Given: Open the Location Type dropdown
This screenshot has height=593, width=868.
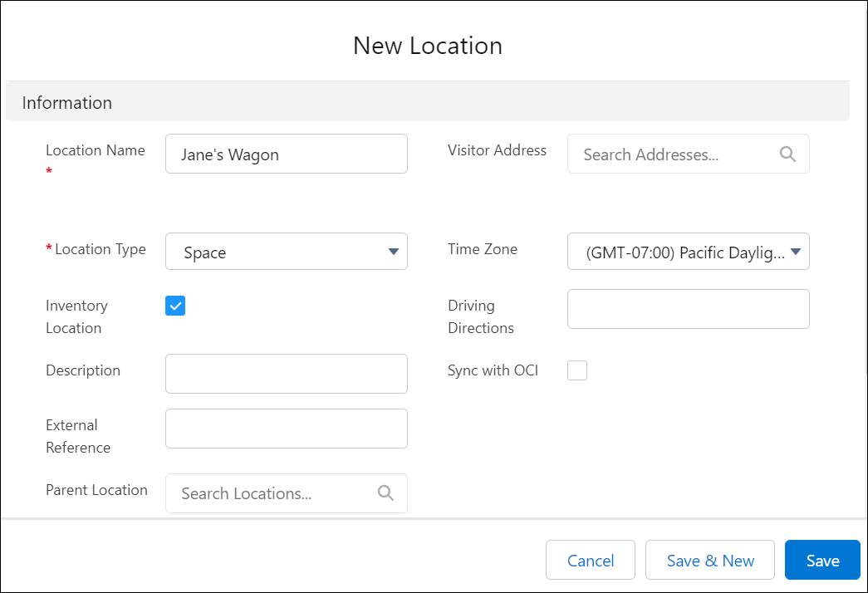Looking at the screenshot, I should point(287,252).
